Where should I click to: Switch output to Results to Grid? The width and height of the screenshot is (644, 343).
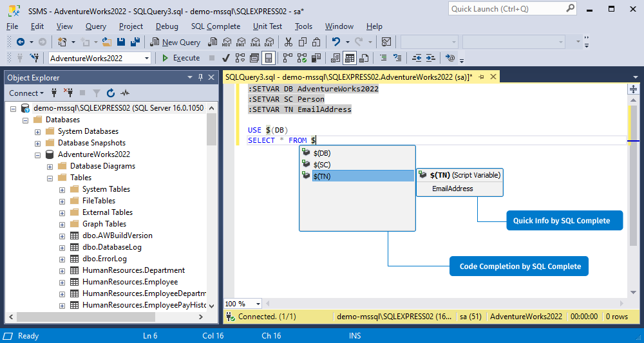(x=350, y=58)
